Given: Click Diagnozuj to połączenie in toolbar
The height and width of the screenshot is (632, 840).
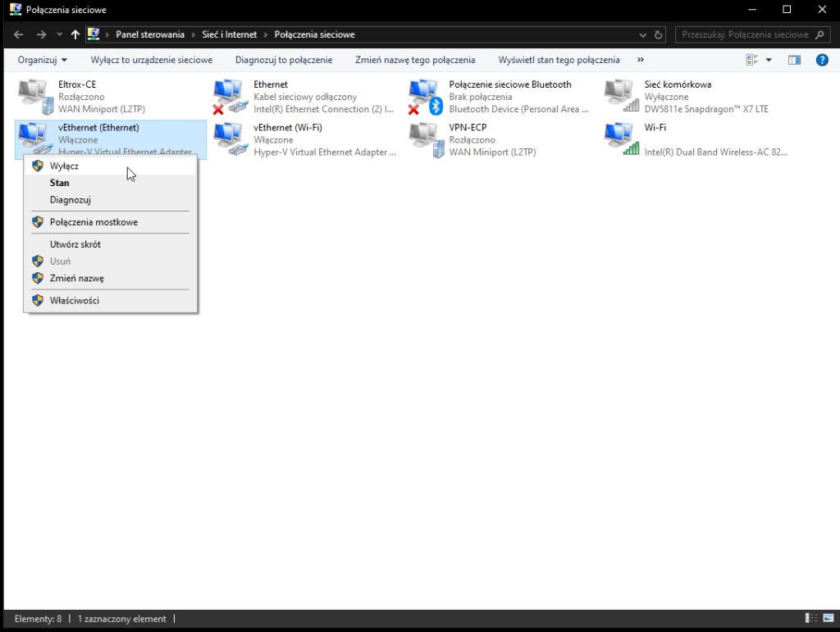Looking at the screenshot, I should click(x=283, y=60).
